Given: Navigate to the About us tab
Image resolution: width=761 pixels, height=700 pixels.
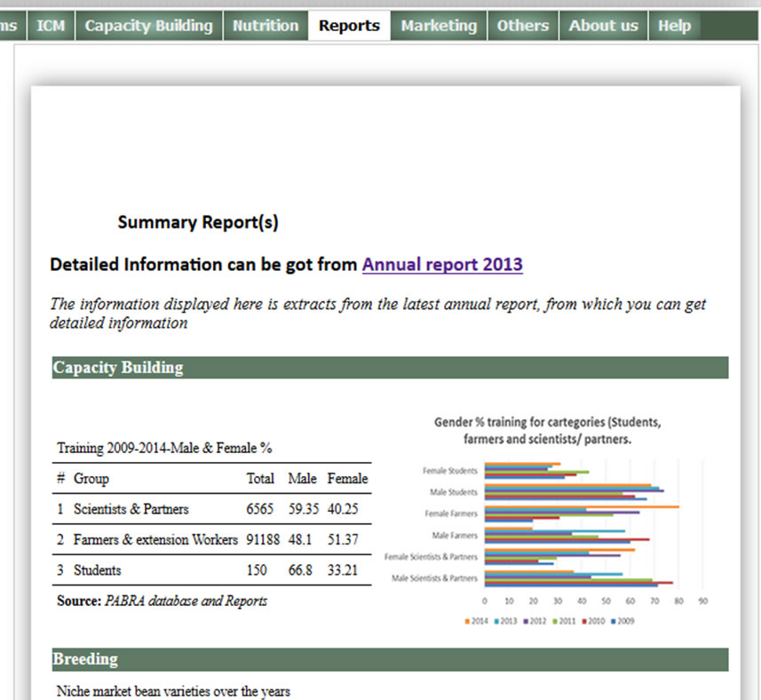Looking at the screenshot, I should [x=603, y=26].
